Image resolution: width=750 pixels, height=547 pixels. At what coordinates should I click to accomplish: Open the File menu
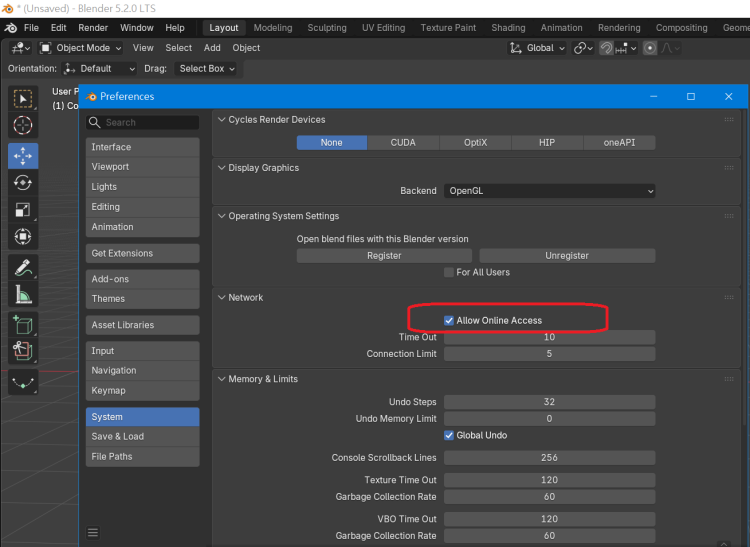[31, 28]
